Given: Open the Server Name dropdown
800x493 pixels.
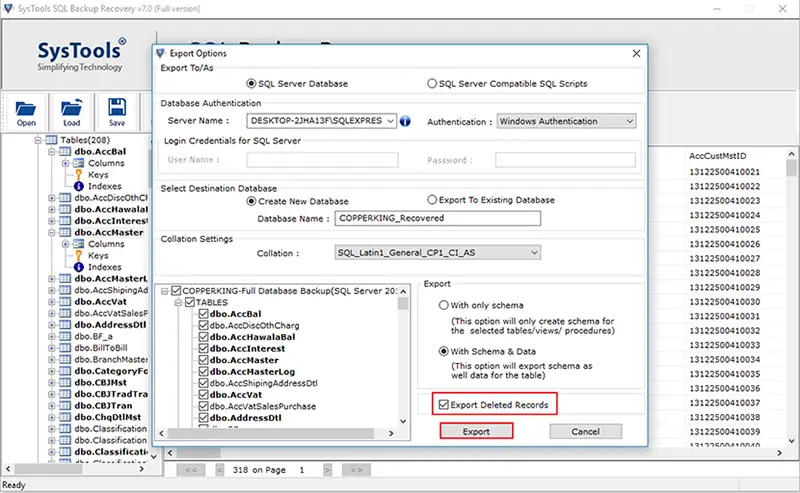Looking at the screenshot, I should click(x=390, y=121).
